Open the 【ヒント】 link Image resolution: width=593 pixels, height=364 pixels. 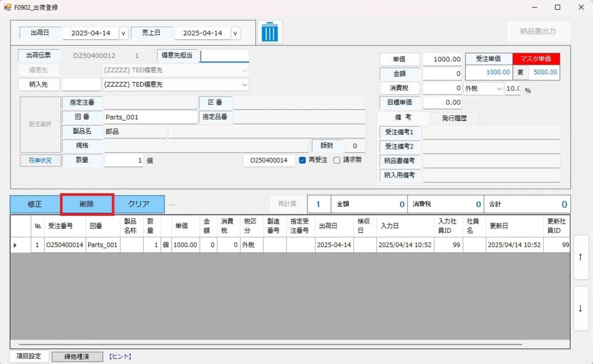pyautogui.click(x=120, y=356)
